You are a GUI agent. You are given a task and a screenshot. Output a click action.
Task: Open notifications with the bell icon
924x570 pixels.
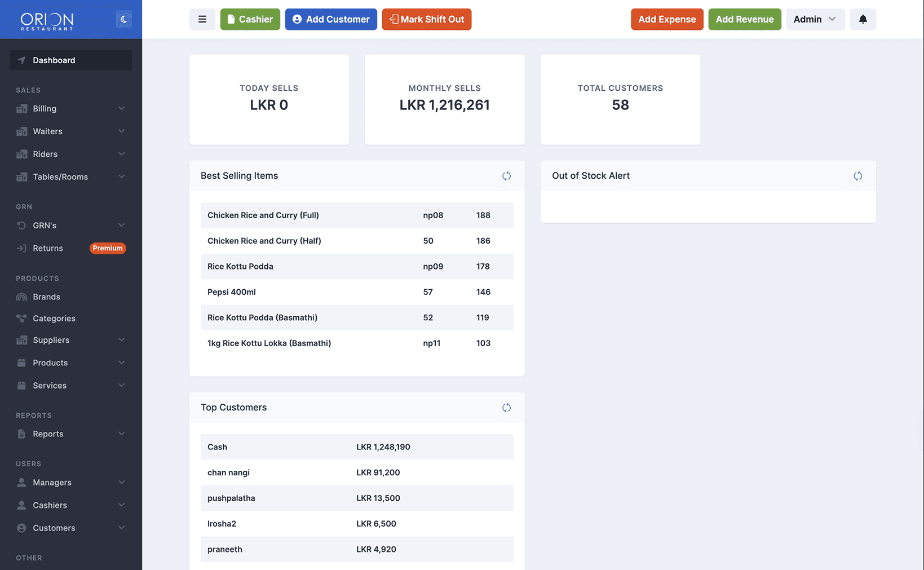pyautogui.click(x=863, y=19)
